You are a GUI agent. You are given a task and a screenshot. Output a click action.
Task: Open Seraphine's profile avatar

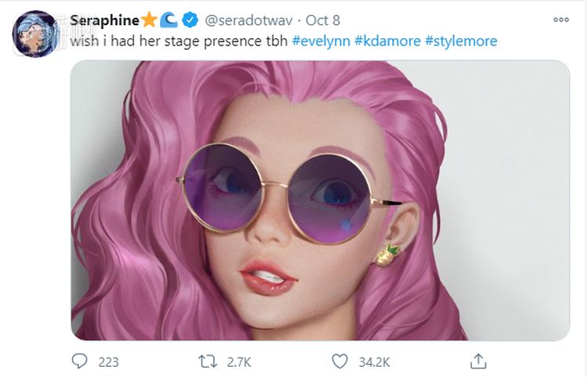(x=35, y=34)
